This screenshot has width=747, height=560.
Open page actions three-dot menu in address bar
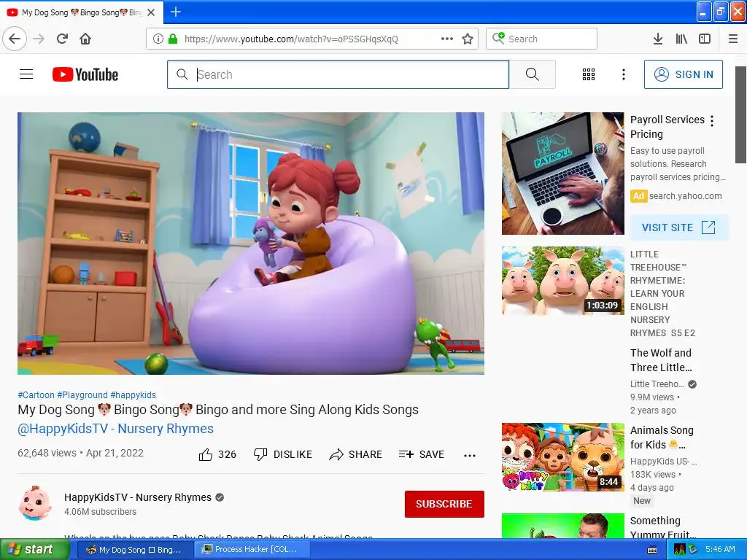[x=447, y=39]
